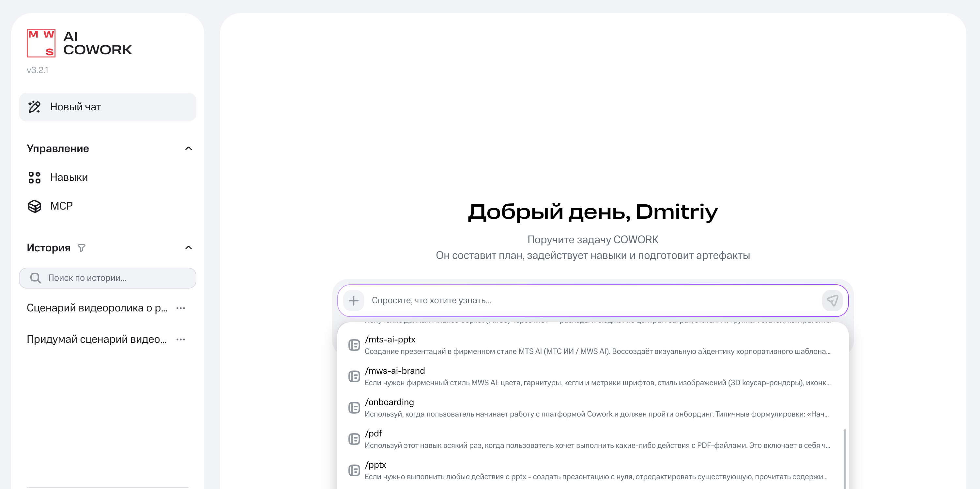Click the skills list scrollbar
Viewport: 980px width, 489px height.
point(845,459)
